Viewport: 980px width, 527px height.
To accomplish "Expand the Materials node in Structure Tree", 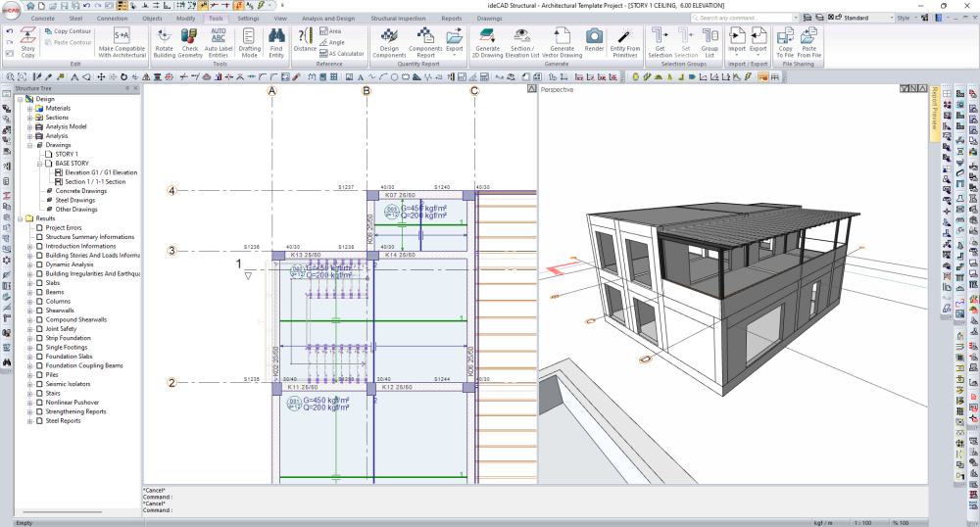I will point(30,108).
